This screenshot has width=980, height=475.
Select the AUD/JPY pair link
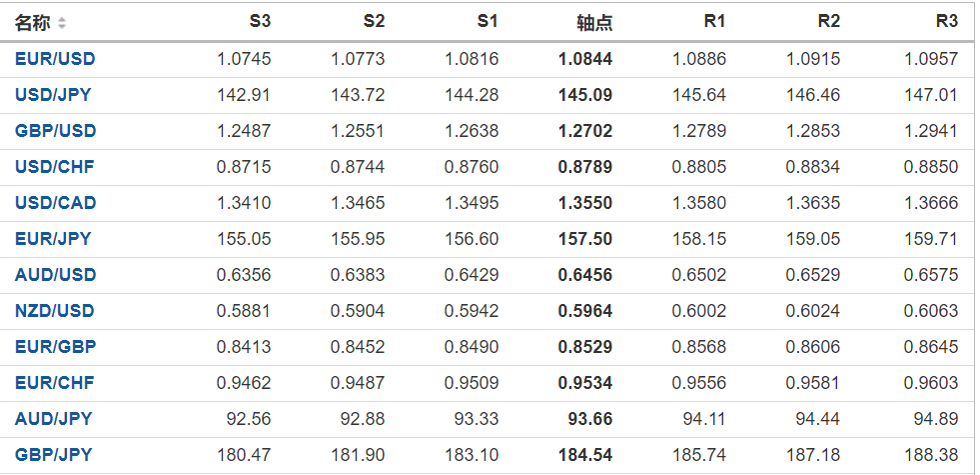pyautogui.click(x=53, y=419)
